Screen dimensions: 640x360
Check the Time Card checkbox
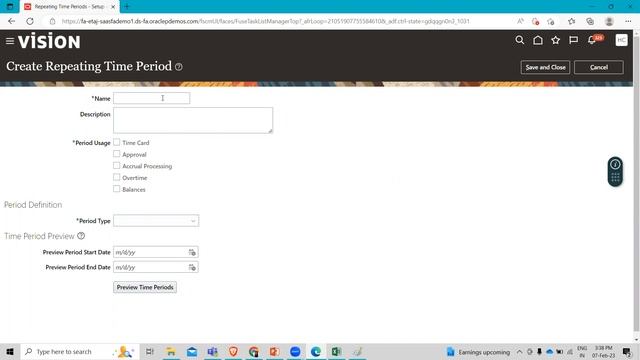[x=117, y=142]
